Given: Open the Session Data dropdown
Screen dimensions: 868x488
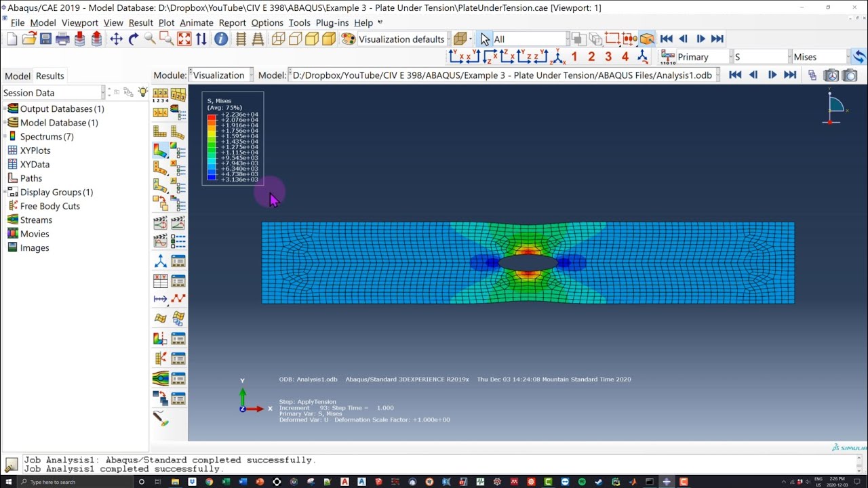Looking at the screenshot, I should point(54,93).
